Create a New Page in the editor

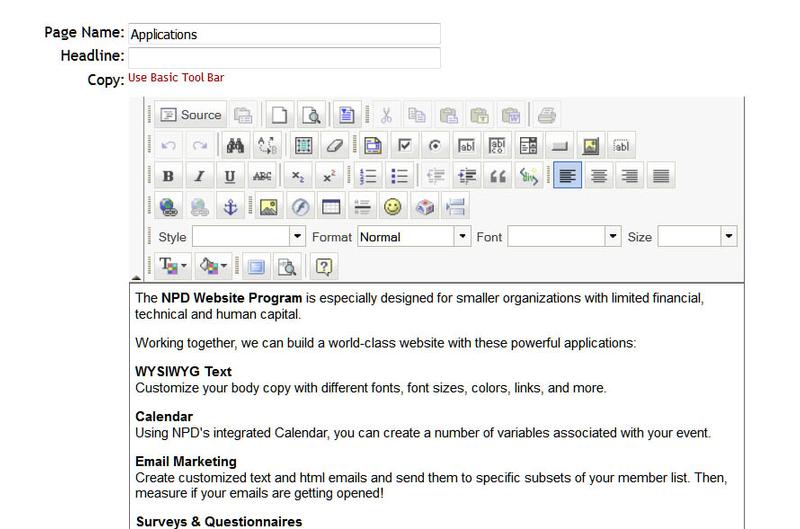pos(279,115)
